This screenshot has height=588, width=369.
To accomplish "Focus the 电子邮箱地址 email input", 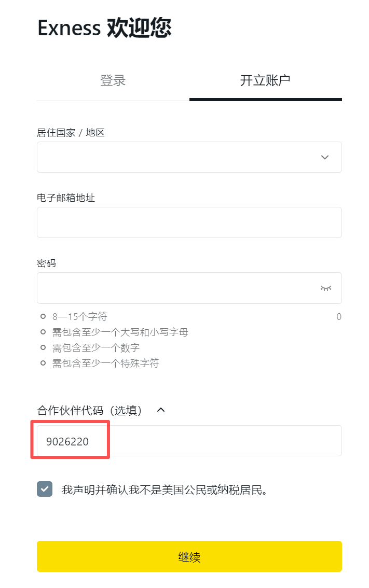I will coord(189,222).
